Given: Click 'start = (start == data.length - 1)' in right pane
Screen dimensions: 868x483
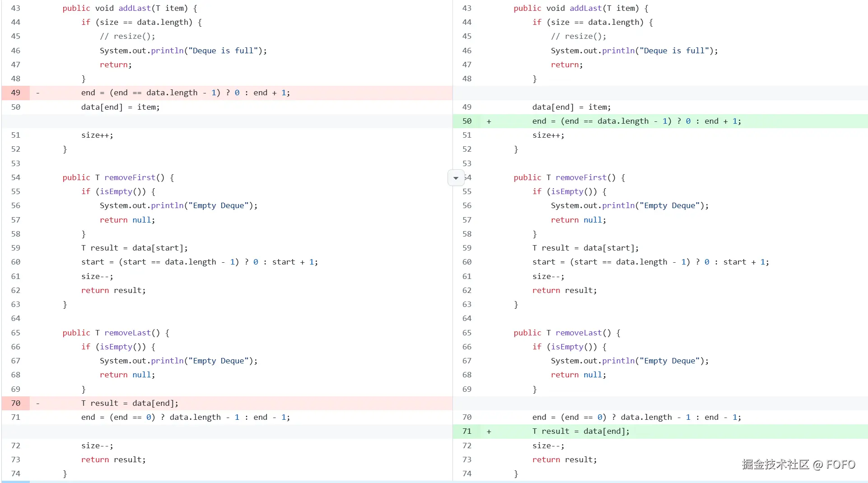Looking at the screenshot, I should 611,262.
